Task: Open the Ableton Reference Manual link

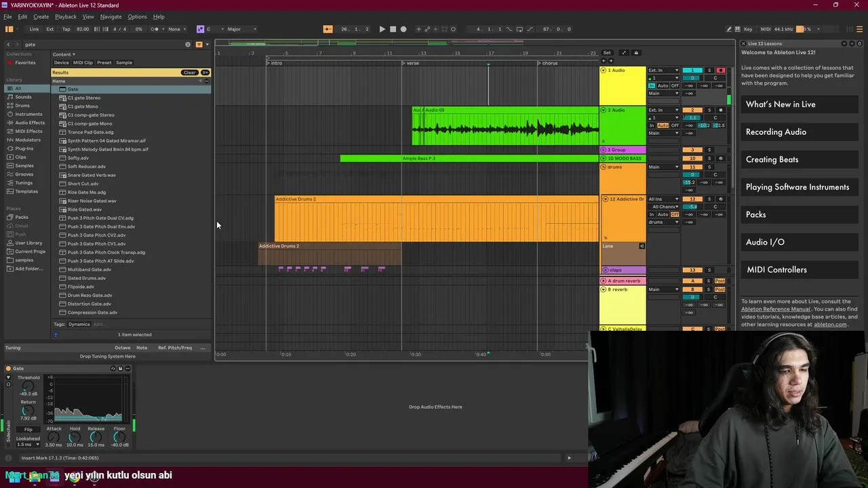Action: (x=775, y=309)
